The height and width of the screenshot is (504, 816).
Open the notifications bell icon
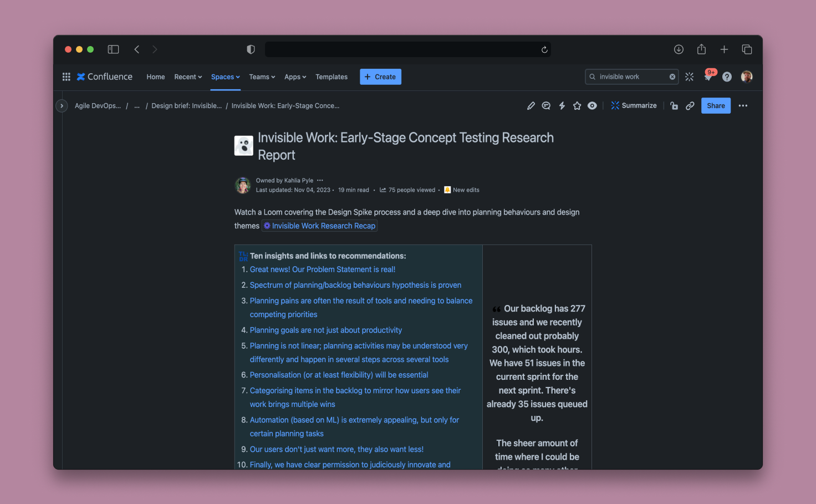[x=708, y=77]
